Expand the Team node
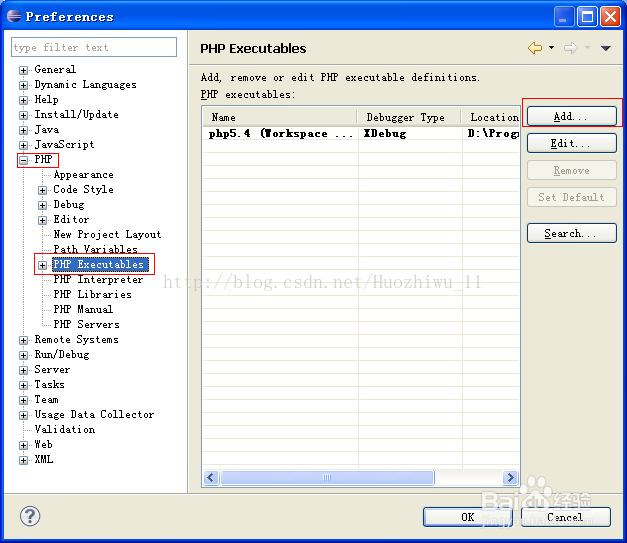627x543 pixels. tap(24, 400)
